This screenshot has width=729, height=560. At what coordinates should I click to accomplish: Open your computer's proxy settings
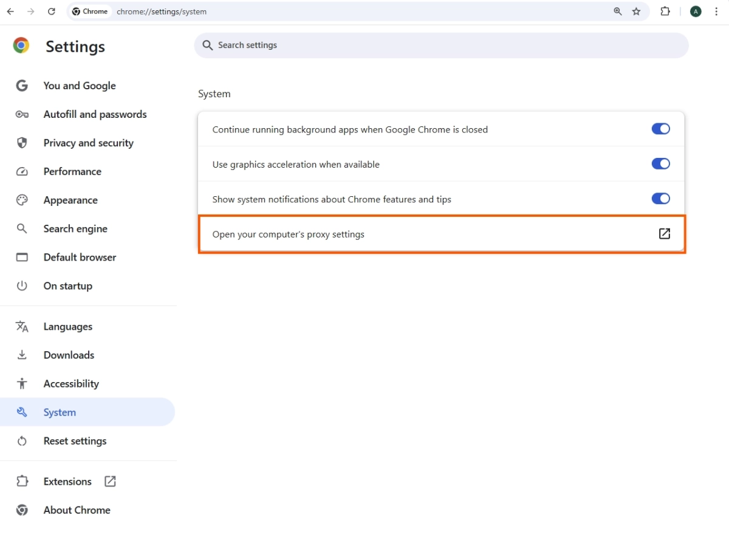coord(442,234)
